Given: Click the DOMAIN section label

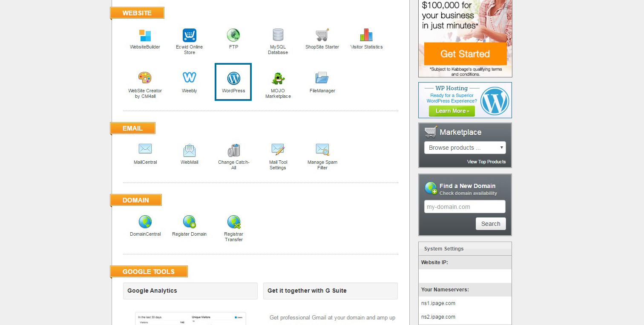Looking at the screenshot, I should pos(136,200).
